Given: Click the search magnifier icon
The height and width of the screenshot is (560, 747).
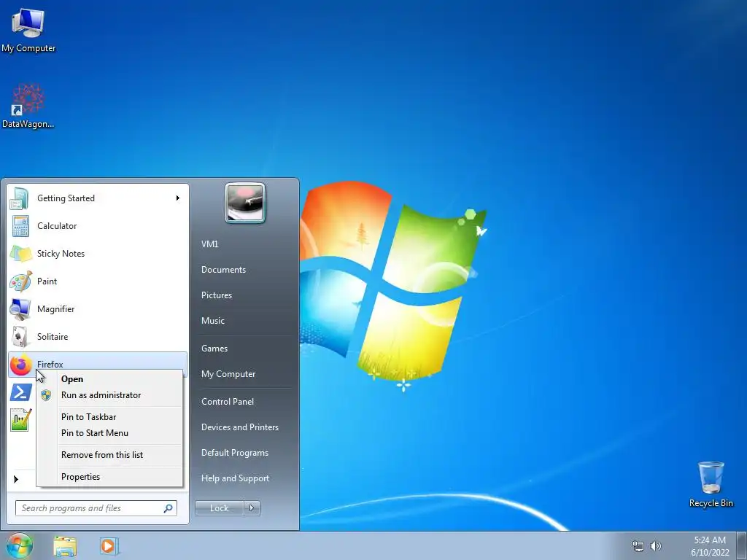Looking at the screenshot, I should 168,508.
